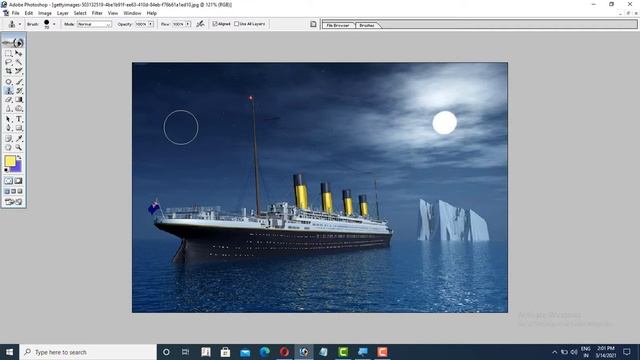
Task: Pick the purple background color swatch
Action: (x=18, y=167)
